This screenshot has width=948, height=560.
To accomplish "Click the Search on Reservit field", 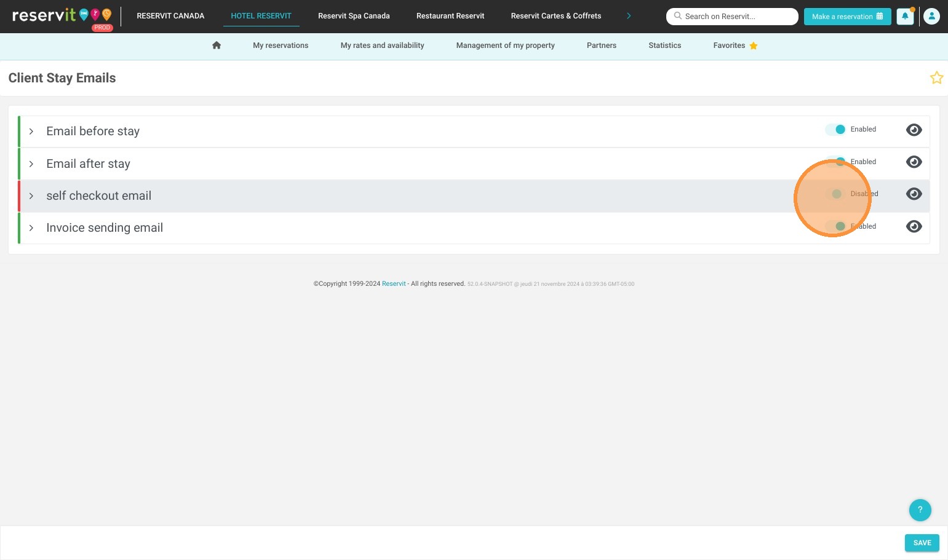I will (x=732, y=17).
